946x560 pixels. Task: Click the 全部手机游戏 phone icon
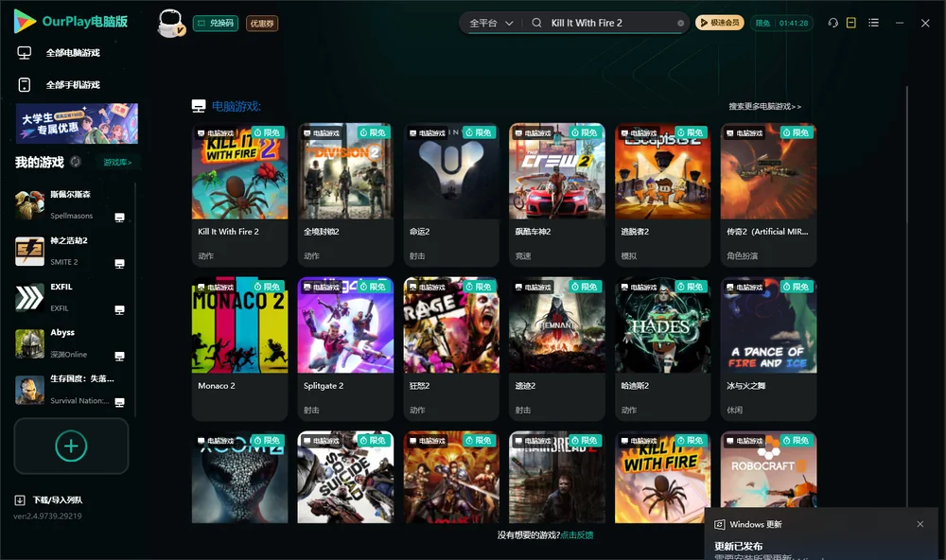pos(25,85)
